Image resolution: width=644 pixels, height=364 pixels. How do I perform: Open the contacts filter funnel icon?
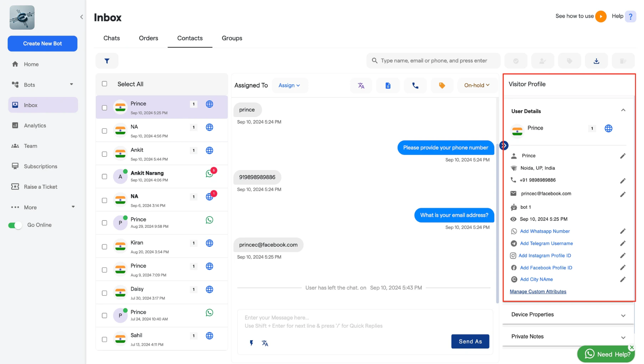(107, 61)
